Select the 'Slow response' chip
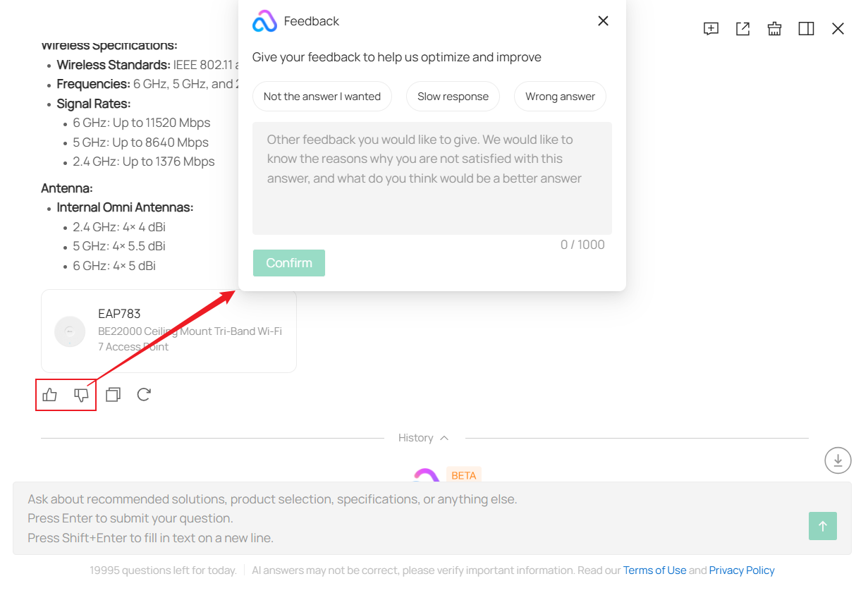The image size is (868, 593). (453, 97)
